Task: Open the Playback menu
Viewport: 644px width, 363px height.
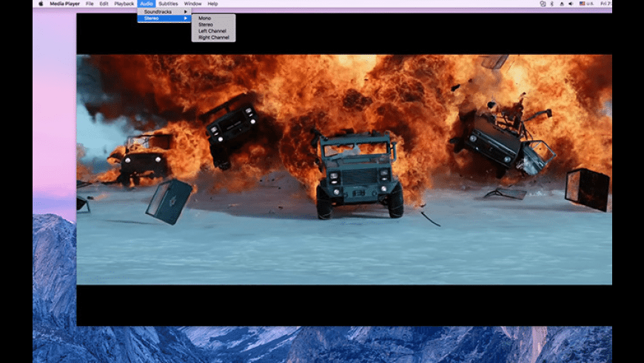Action: [124, 4]
